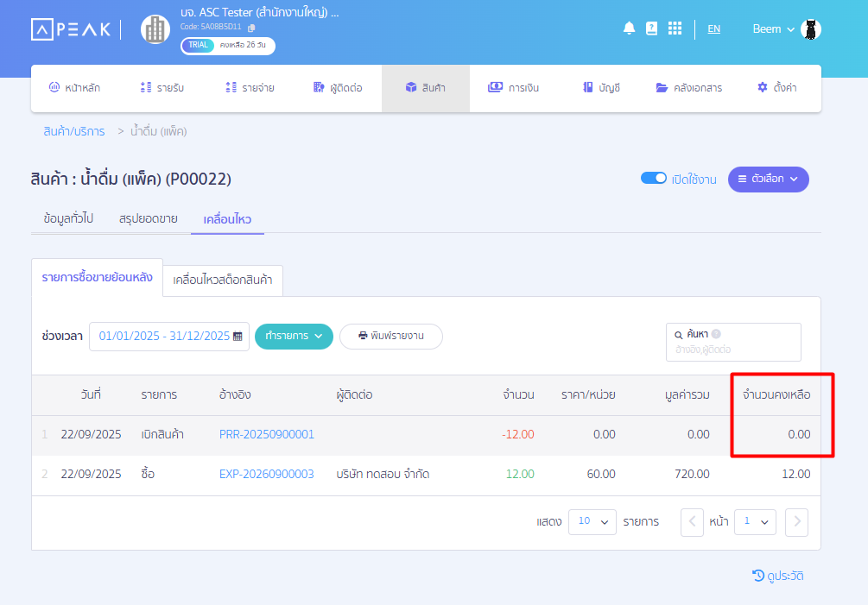Go to next page arrow
868x605 pixels.
tap(796, 522)
